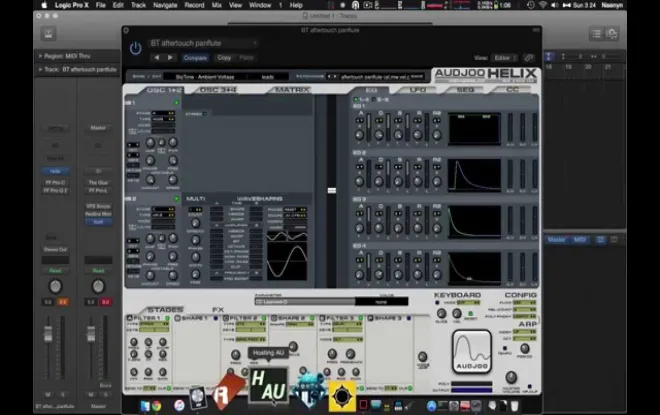Toggle oscillator 1 enable LED
This screenshot has height=415, width=660.
tap(176, 103)
